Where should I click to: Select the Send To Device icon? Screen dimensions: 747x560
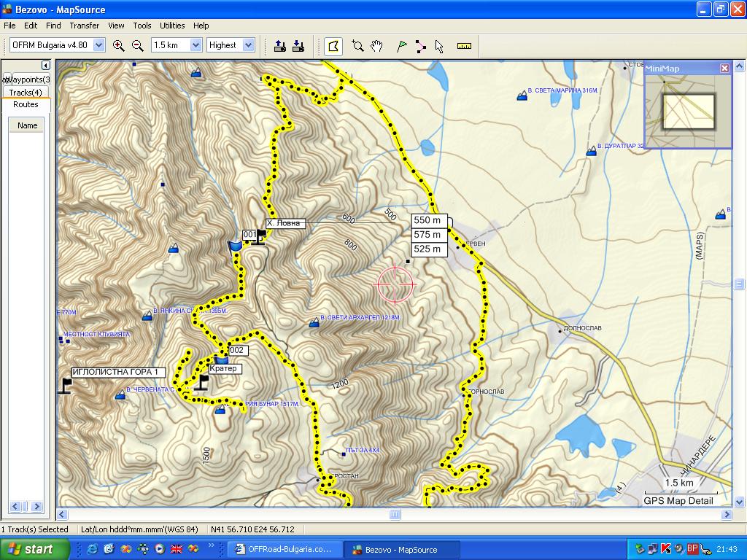pyautogui.click(x=280, y=46)
